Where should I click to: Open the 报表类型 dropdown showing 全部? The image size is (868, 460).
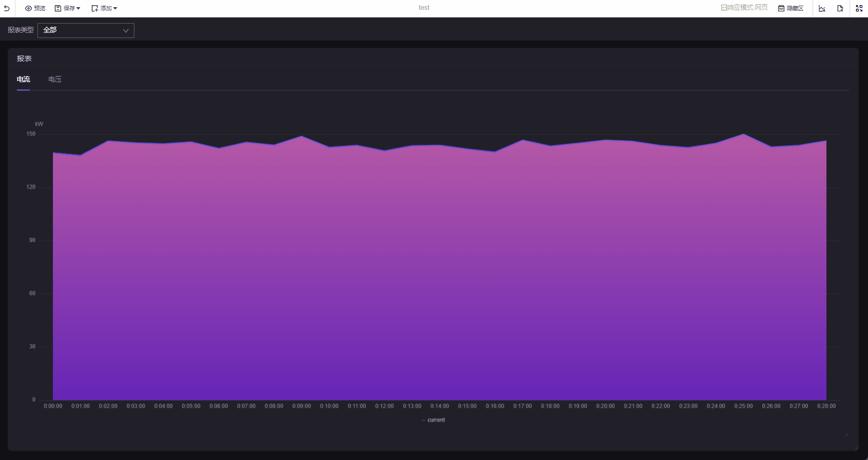(86, 30)
